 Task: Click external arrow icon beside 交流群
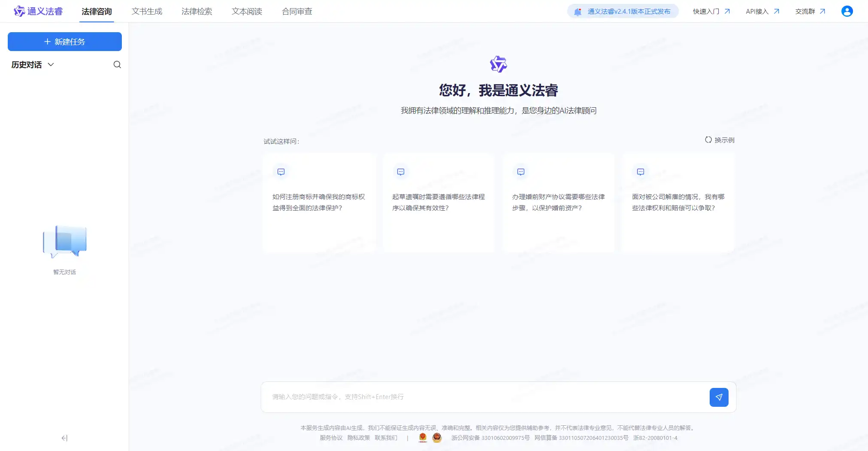click(x=823, y=12)
